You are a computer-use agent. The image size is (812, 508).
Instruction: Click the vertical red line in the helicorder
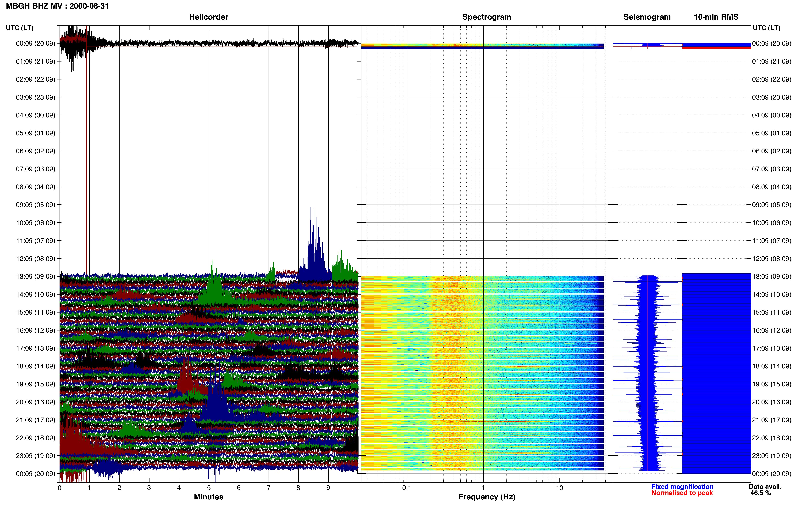coord(86,151)
